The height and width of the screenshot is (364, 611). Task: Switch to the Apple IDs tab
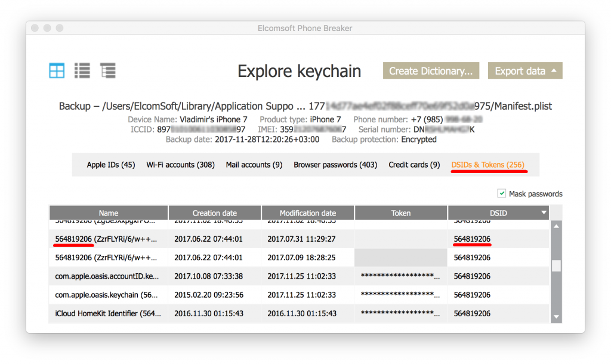tap(110, 165)
